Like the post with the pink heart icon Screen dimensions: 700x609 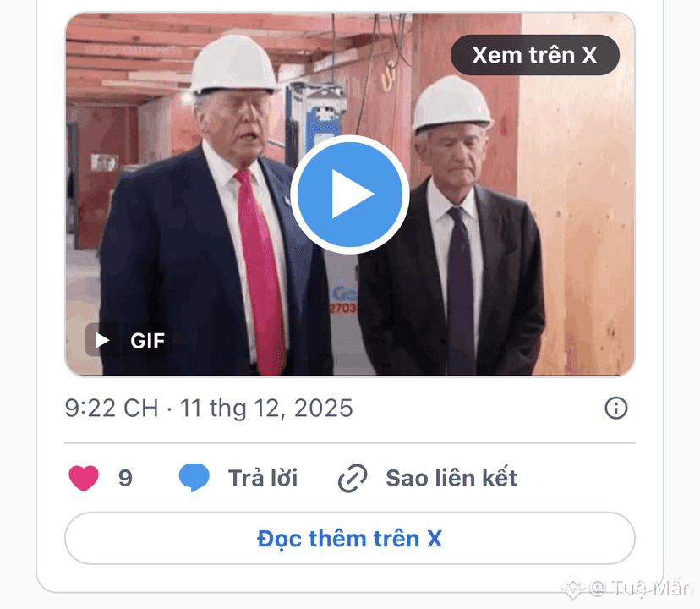tap(84, 478)
